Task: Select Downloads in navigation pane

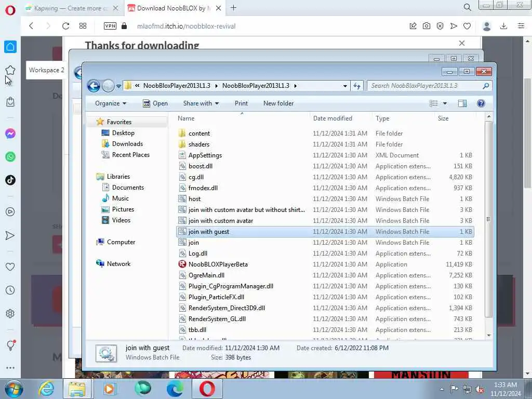Action: pyautogui.click(x=122, y=144)
